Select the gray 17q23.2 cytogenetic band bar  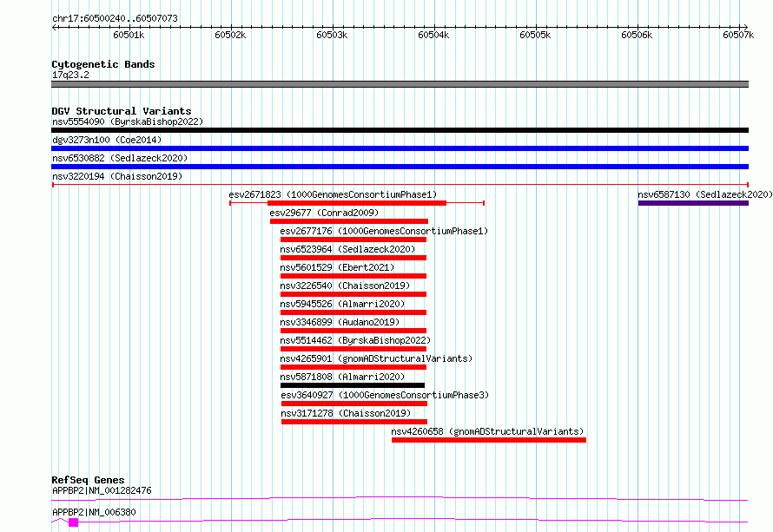click(x=400, y=84)
